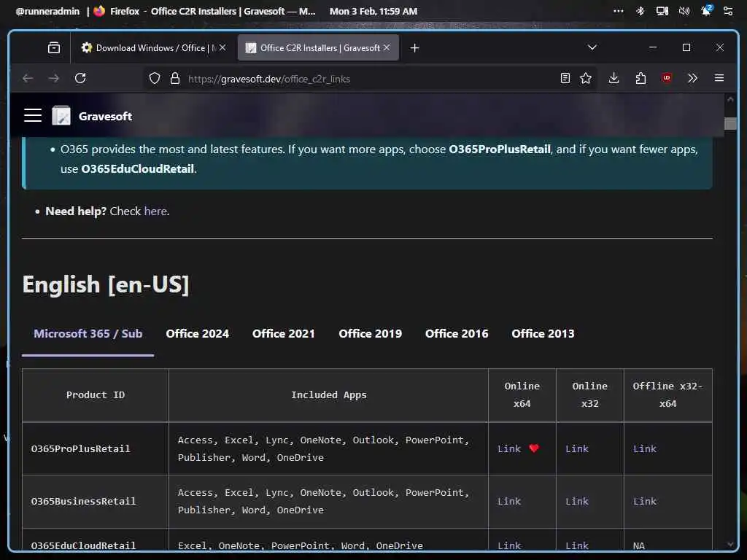Click the red heart next to Link
The width and height of the screenshot is (747, 560).
534,448
